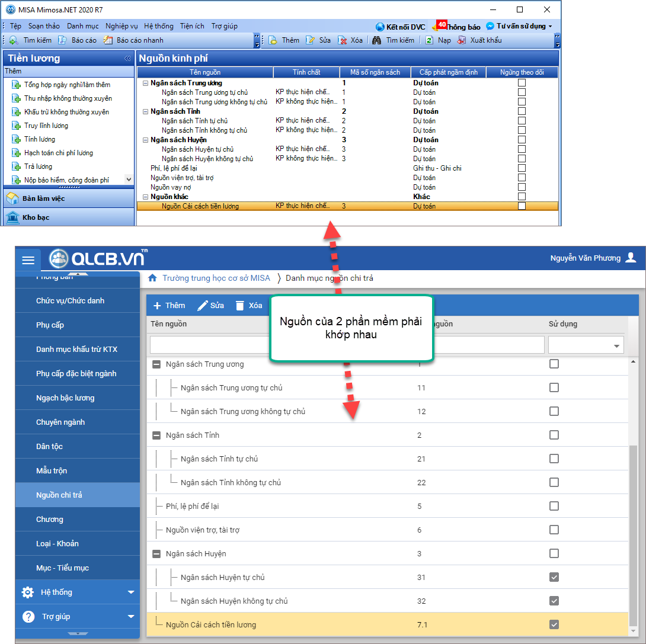Image resolution: width=646 pixels, height=644 pixels.
Task: Toggle QLCB hamburger menu icon
Action: tap(28, 260)
